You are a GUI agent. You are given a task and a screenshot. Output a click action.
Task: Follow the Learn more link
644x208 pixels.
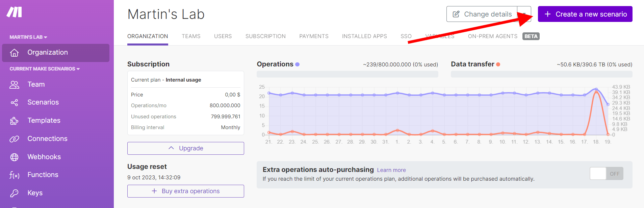(x=391, y=170)
